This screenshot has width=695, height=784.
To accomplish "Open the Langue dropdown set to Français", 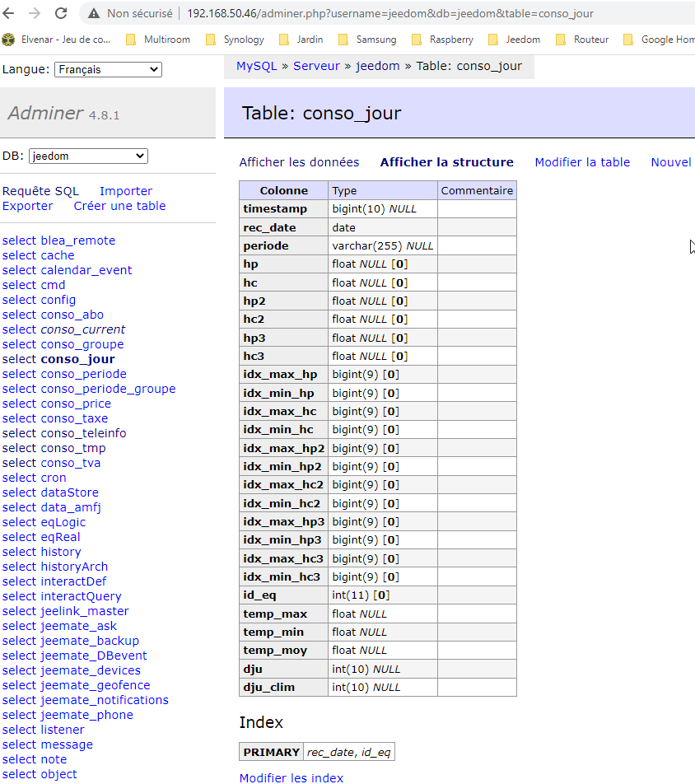I will pos(108,70).
